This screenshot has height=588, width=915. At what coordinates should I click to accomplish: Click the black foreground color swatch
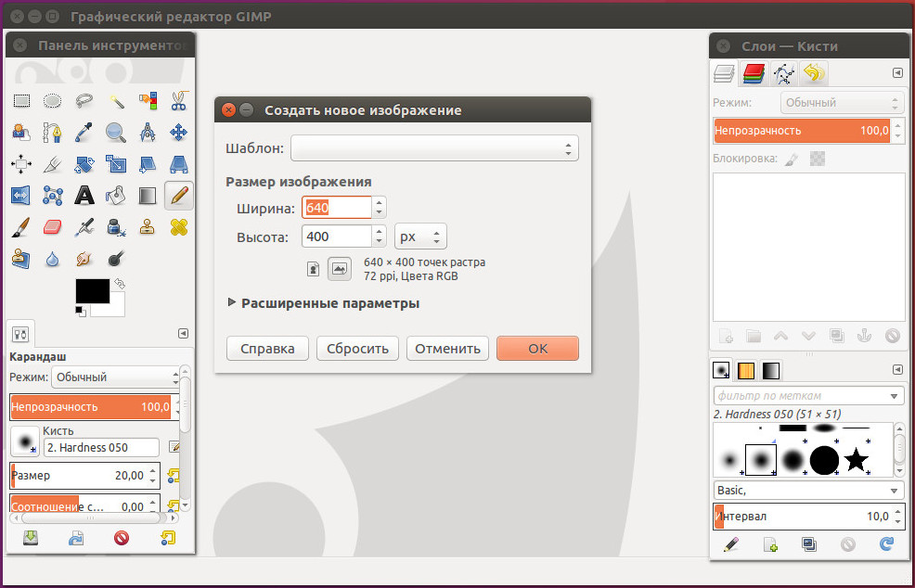[92, 290]
